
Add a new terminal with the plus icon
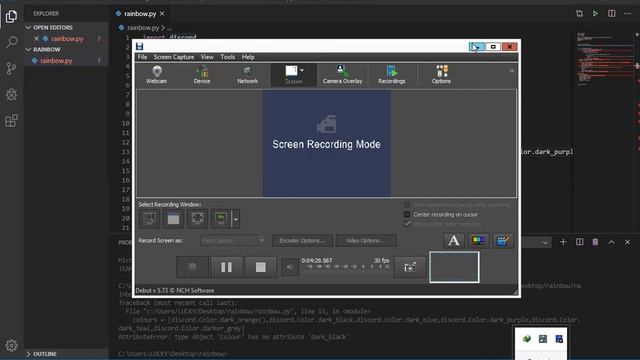[x=563, y=242]
